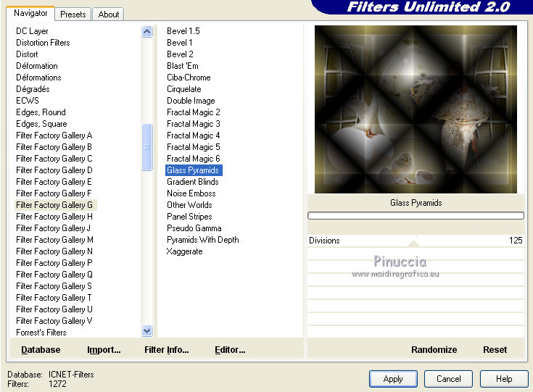Choose the Ciba-Chrome filter
The image size is (533, 392).
[x=189, y=77]
